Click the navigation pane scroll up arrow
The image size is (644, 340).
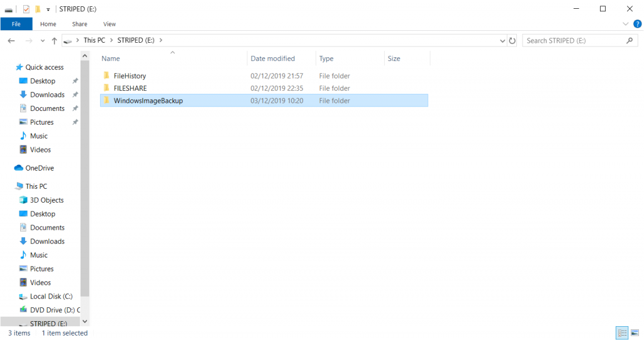pyautogui.click(x=85, y=56)
